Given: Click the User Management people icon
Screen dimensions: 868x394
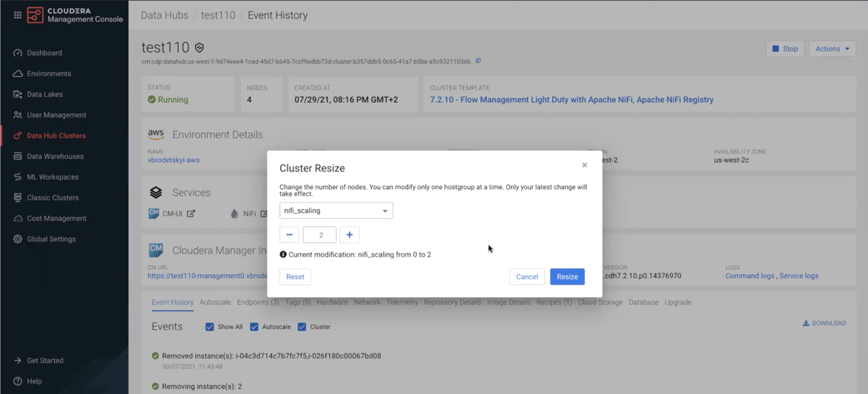Looking at the screenshot, I should coord(18,115).
